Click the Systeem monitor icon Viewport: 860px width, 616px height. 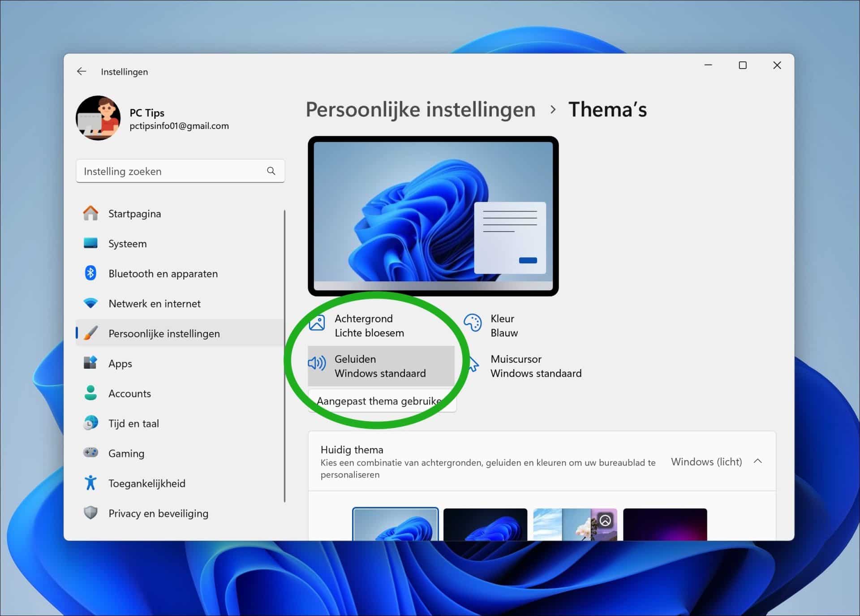90,243
